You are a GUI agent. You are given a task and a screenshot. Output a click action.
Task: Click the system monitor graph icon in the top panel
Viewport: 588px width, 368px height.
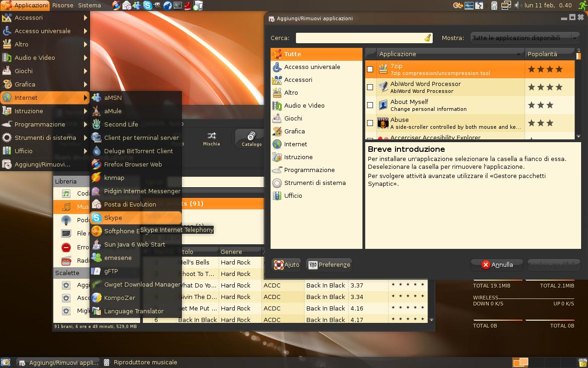(x=469, y=6)
